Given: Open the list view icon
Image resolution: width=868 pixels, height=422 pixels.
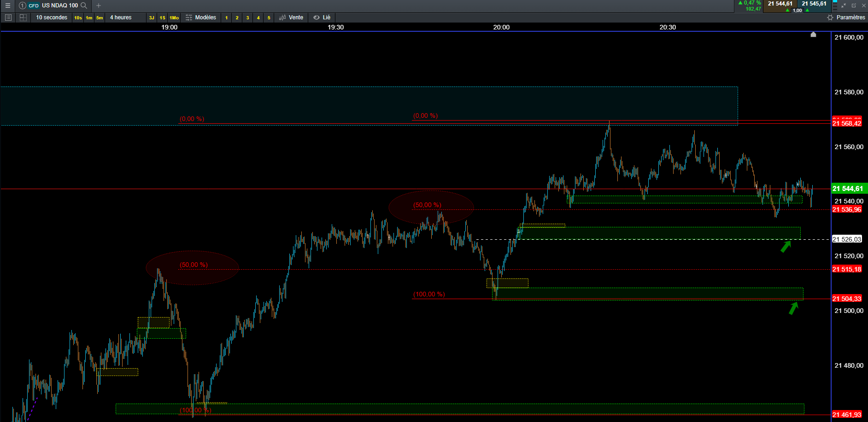Looking at the screenshot, I should (x=8, y=17).
